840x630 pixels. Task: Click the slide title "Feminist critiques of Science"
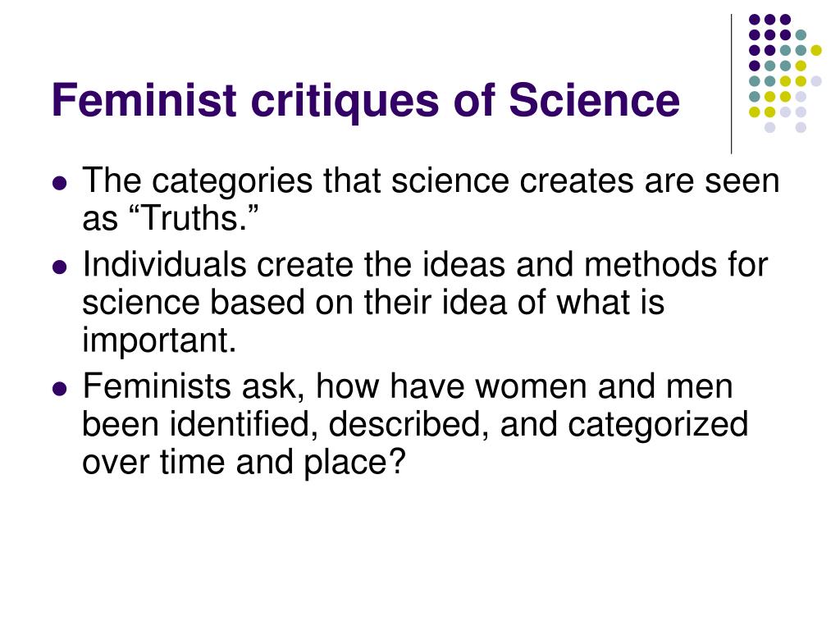(365, 101)
